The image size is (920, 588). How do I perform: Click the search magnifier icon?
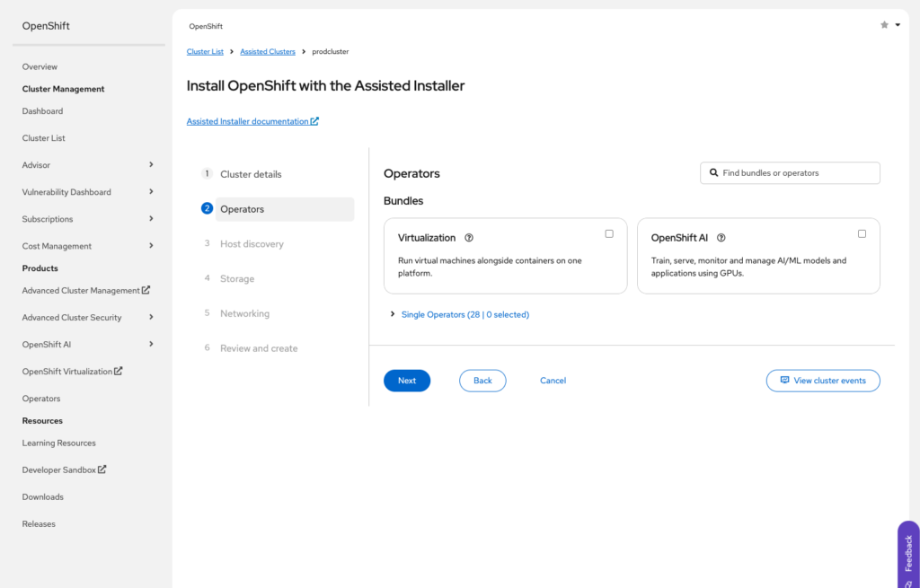pos(714,173)
